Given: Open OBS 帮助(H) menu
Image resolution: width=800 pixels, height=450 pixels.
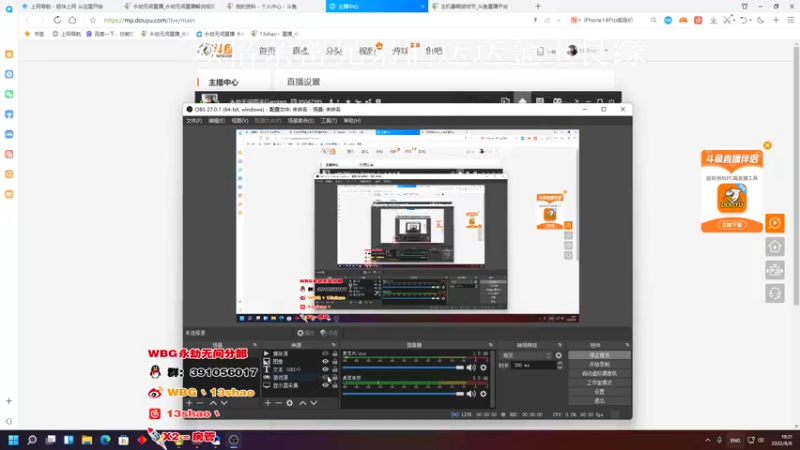Looking at the screenshot, I should pos(352,121).
